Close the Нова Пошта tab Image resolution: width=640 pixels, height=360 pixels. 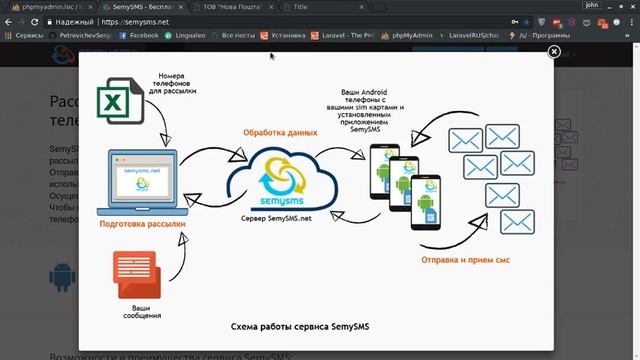(x=271, y=7)
